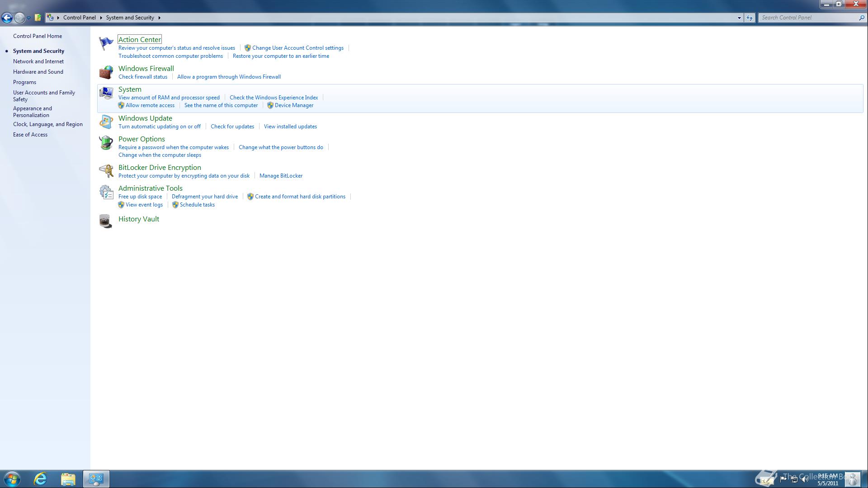Click Free up disk space
The height and width of the screenshot is (488, 868).
pyautogui.click(x=140, y=197)
